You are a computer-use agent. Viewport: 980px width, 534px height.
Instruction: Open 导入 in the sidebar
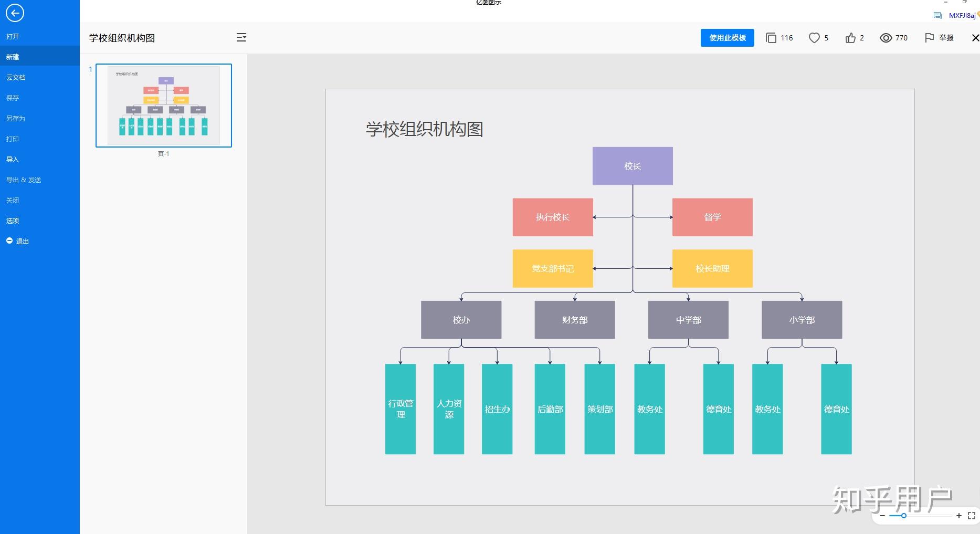tap(13, 159)
